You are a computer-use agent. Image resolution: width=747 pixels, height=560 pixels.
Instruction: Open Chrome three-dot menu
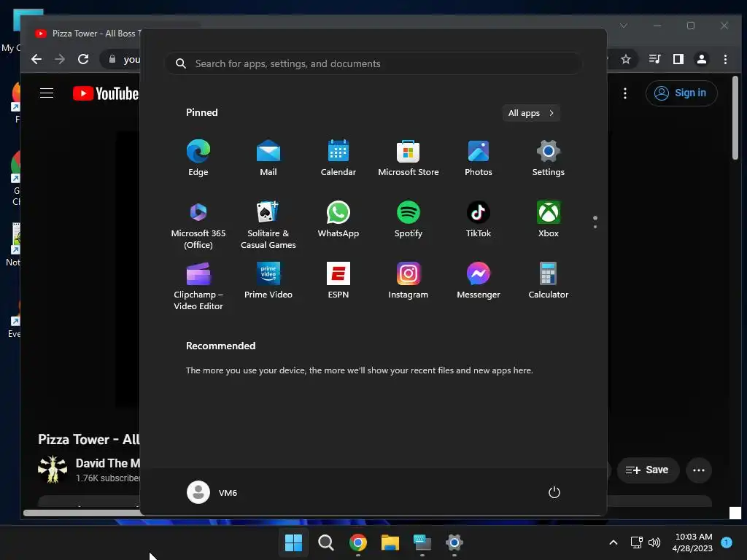(x=725, y=59)
